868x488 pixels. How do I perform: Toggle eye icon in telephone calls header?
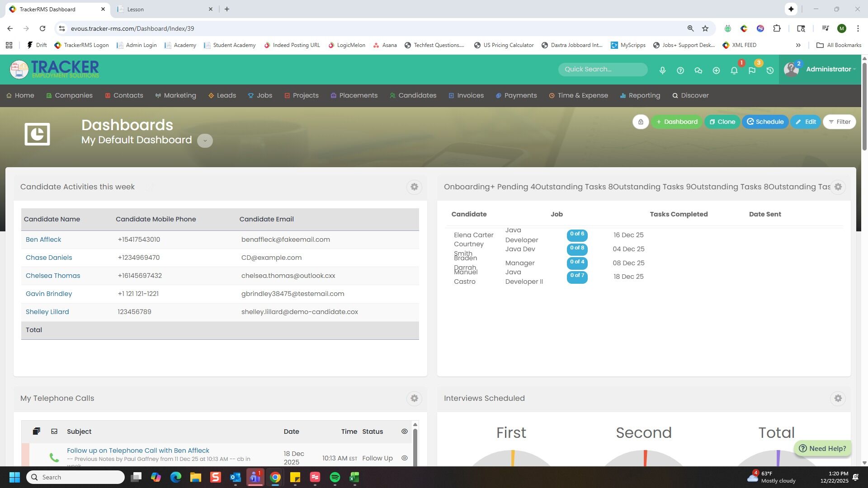[x=405, y=432]
